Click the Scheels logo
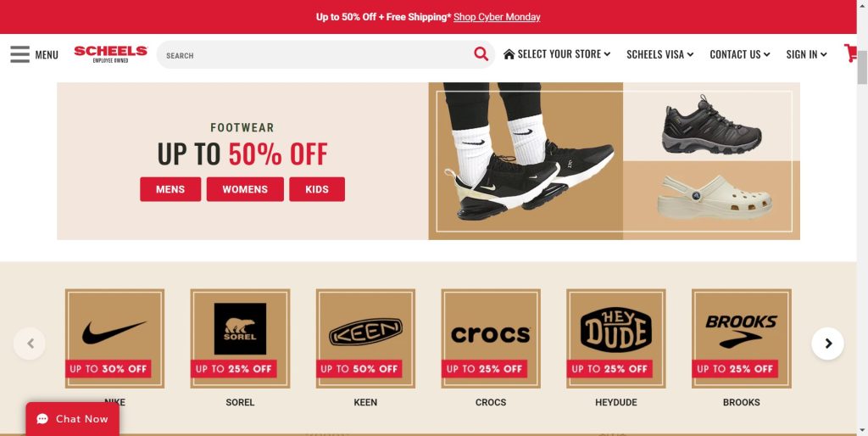The width and height of the screenshot is (868, 436). click(x=111, y=53)
